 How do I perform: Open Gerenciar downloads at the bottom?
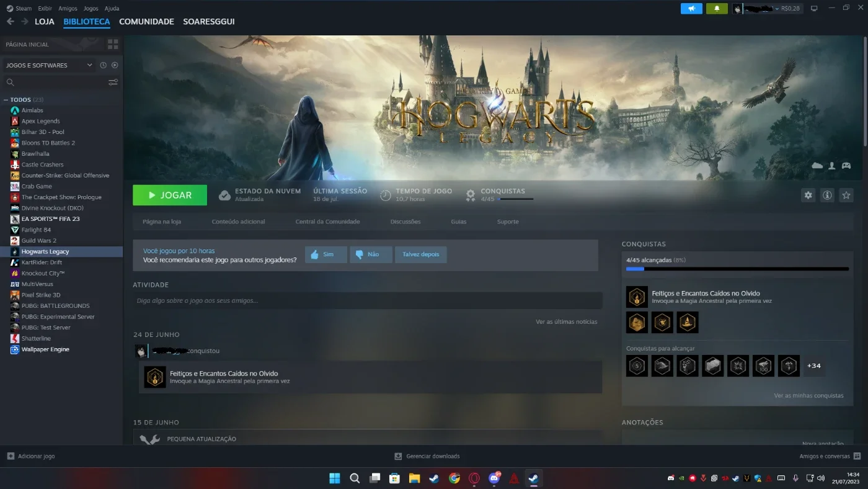click(427, 456)
